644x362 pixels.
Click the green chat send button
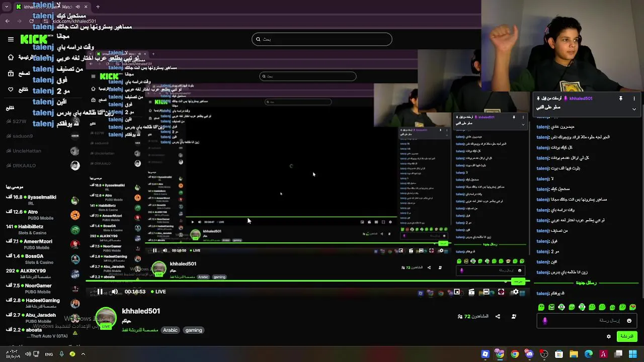627,336
